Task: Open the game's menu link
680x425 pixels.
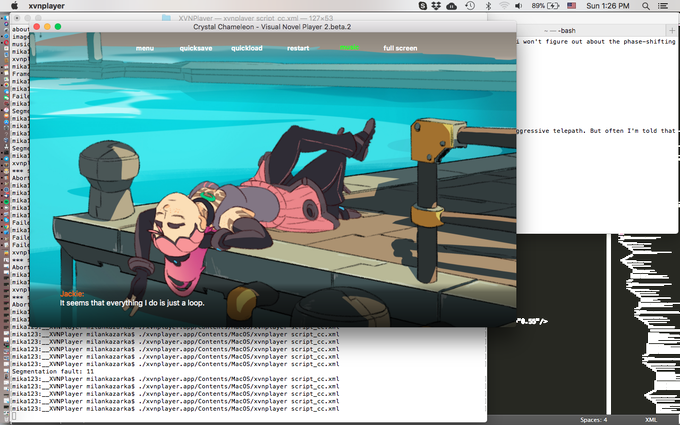Action: [145, 48]
